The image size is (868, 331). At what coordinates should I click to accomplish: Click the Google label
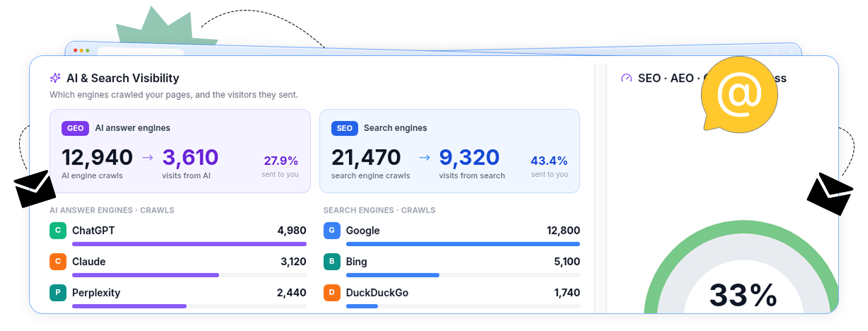pyautogui.click(x=362, y=230)
